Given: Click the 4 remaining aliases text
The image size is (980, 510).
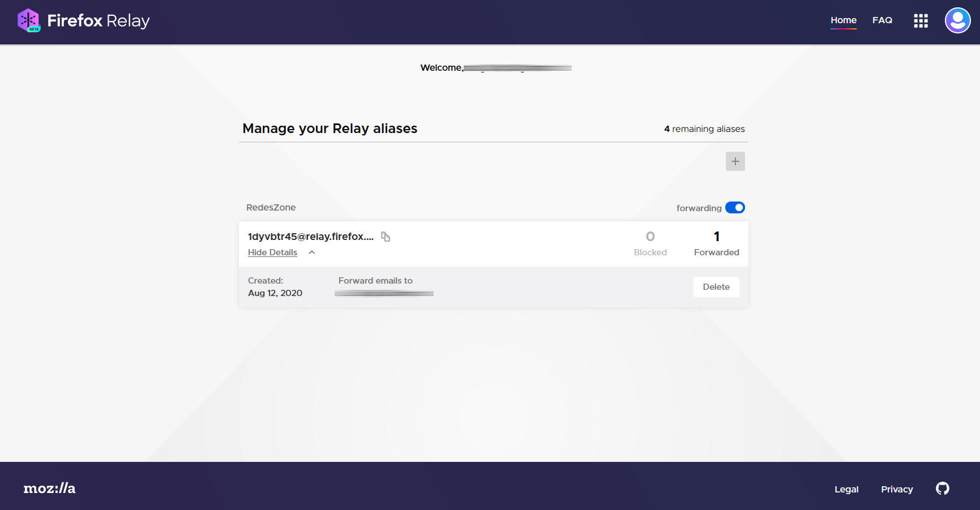Looking at the screenshot, I should point(704,129).
